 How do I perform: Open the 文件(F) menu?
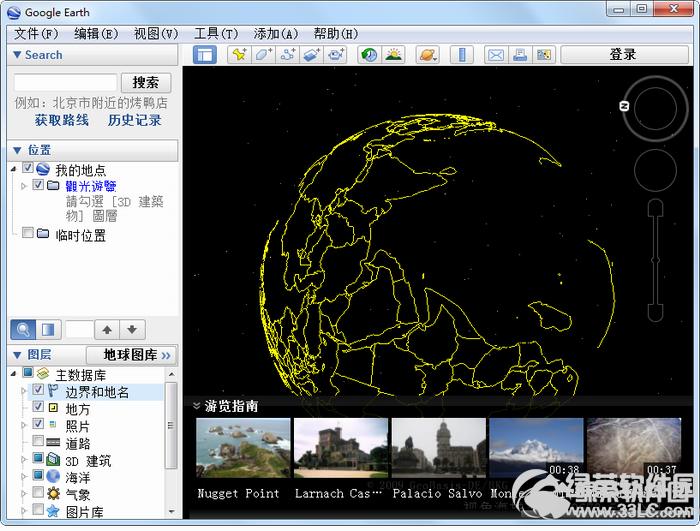[37, 34]
